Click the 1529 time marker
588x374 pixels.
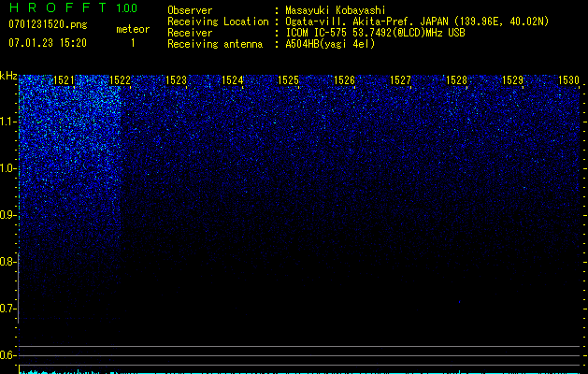coord(512,80)
